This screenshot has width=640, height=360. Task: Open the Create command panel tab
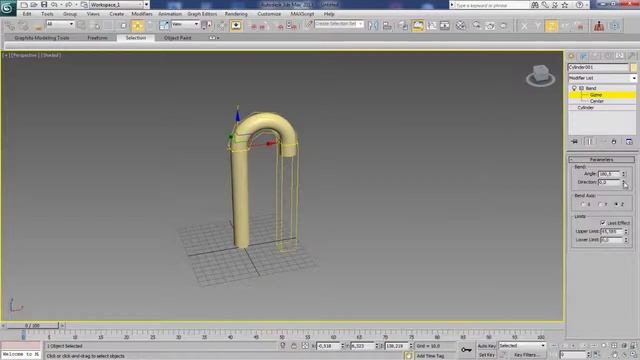pyautogui.click(x=571, y=56)
